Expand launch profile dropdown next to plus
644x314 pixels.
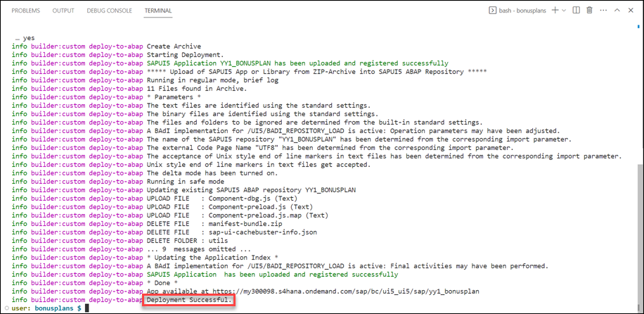click(x=564, y=11)
